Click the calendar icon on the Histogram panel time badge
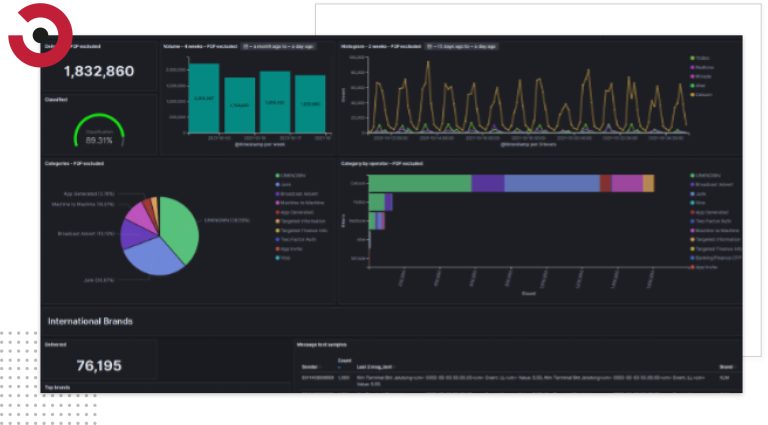Screen dimensions: 768x425 pos(430,47)
